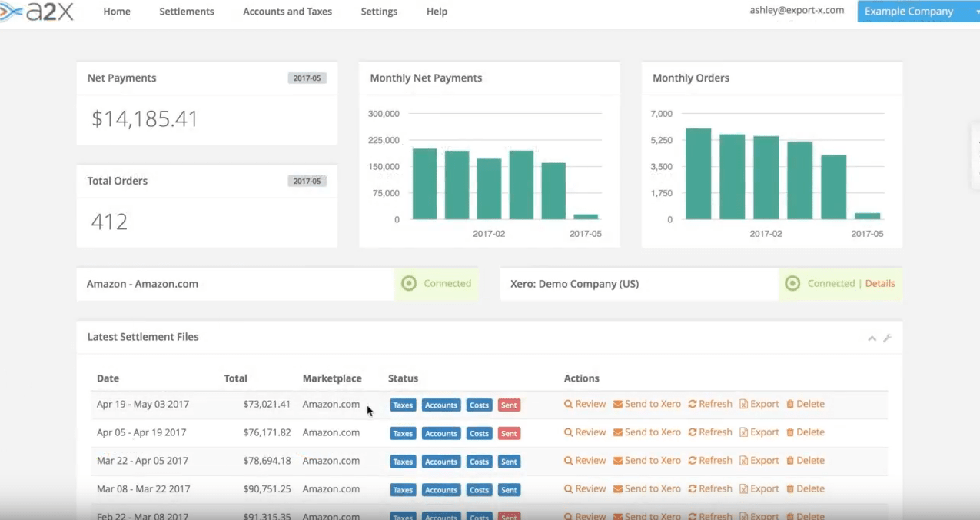Send Mar 08 - Mar 22 settlement to Xero
The height and width of the screenshot is (520, 980).
pyautogui.click(x=646, y=488)
